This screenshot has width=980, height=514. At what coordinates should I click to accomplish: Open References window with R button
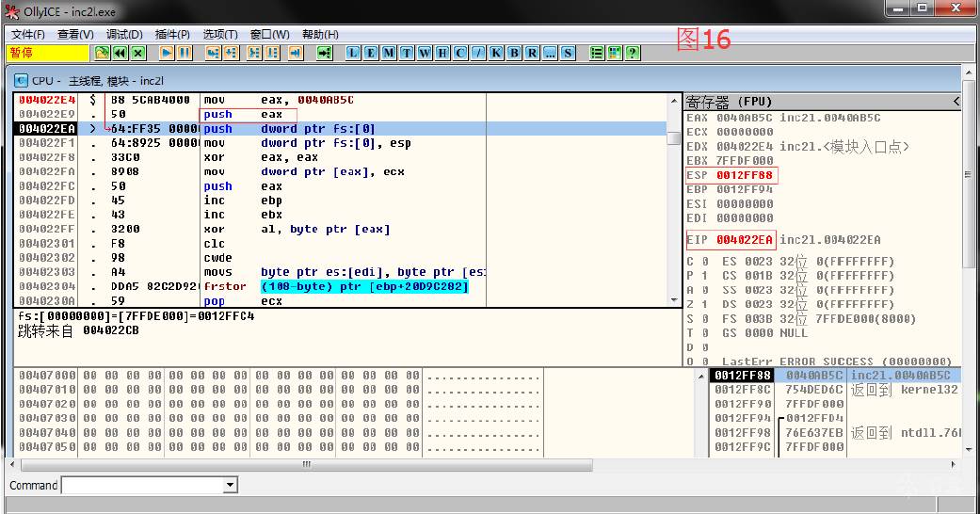[532, 53]
